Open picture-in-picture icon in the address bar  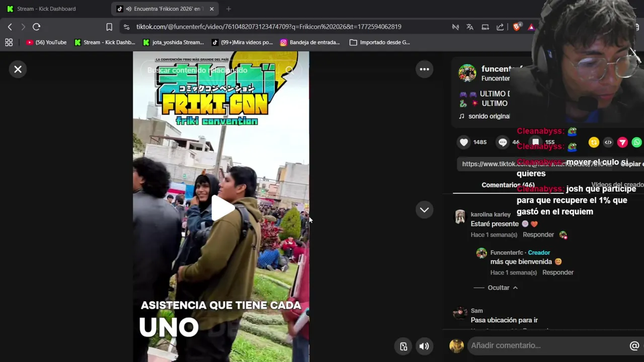(x=485, y=27)
